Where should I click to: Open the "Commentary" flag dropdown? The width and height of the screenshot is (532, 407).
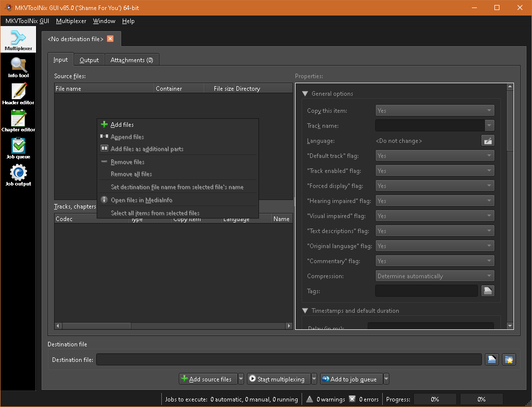tap(435, 261)
